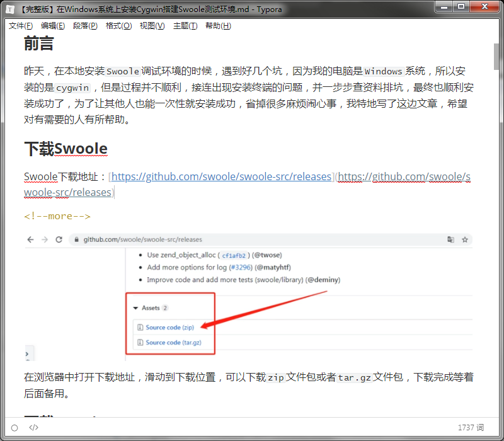Click the link URL in parentheses

247,184
